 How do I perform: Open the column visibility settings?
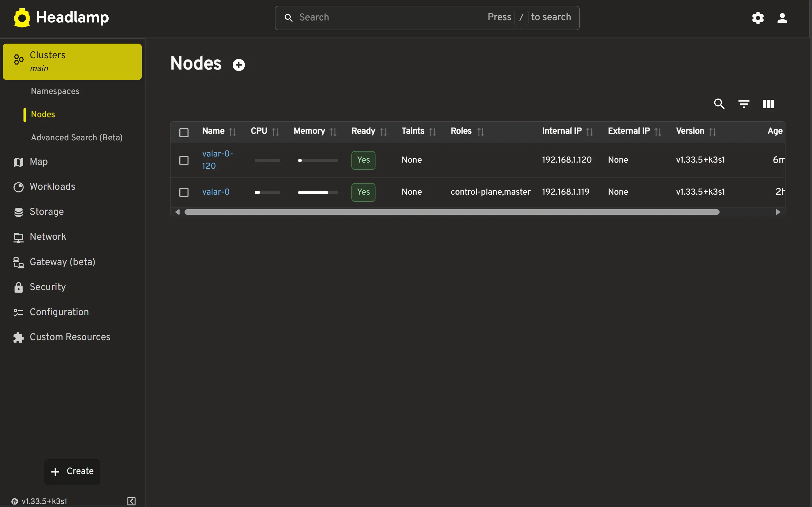[x=767, y=104]
